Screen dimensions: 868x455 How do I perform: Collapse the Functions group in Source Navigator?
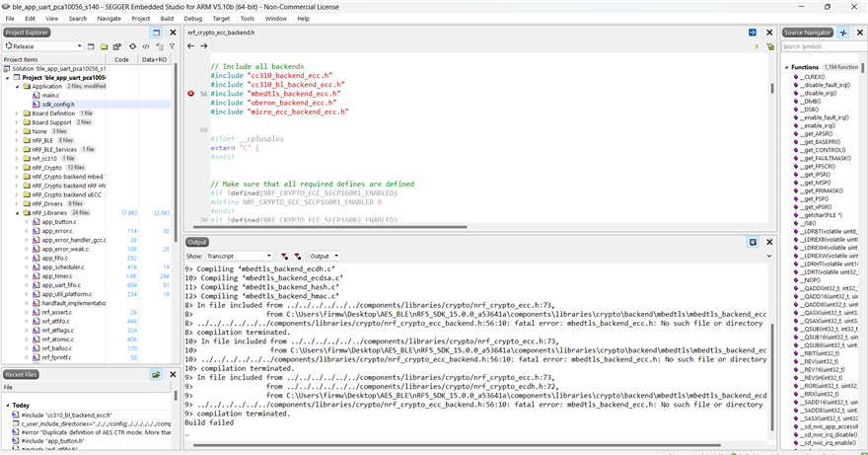point(787,67)
